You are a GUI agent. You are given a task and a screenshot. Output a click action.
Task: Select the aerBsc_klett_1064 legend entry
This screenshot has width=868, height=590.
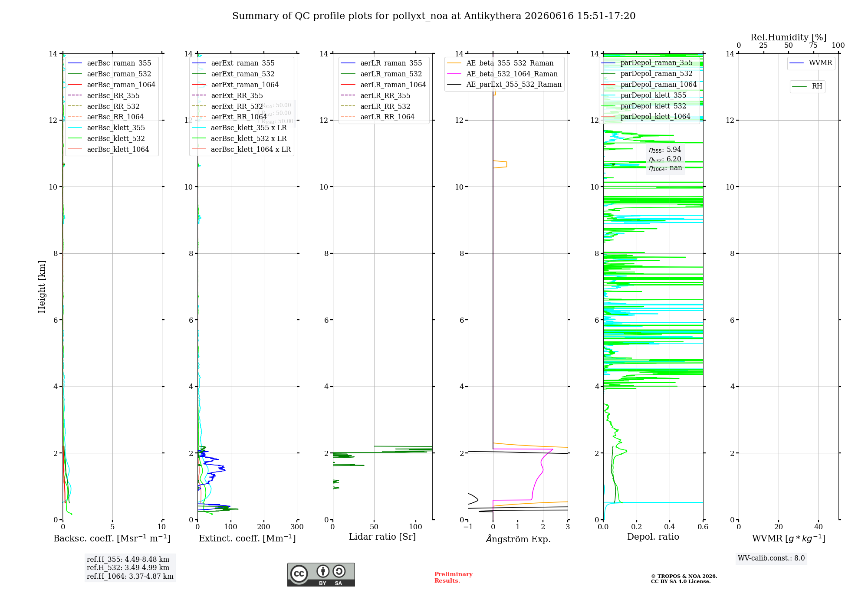point(108,150)
